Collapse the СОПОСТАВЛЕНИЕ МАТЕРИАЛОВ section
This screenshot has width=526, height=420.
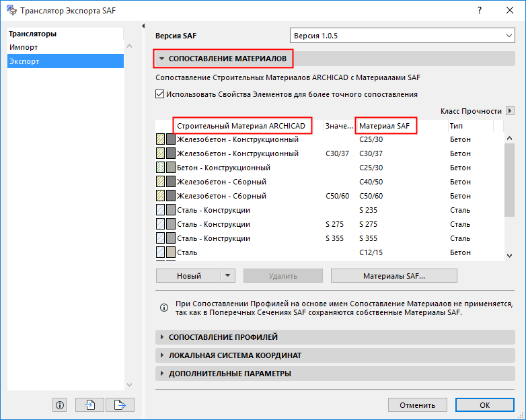point(161,59)
